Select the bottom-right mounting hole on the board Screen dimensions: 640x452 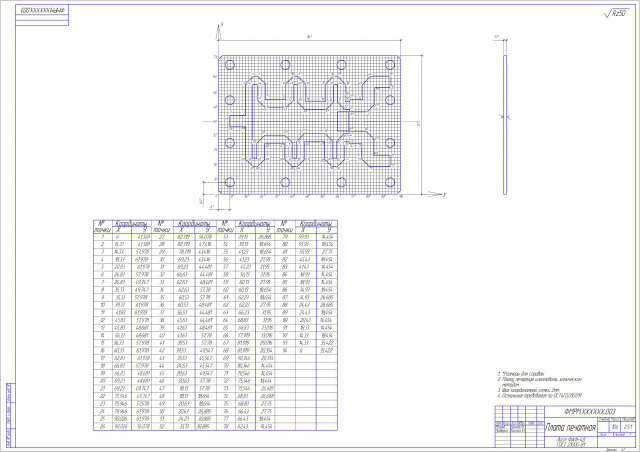[x=390, y=182]
